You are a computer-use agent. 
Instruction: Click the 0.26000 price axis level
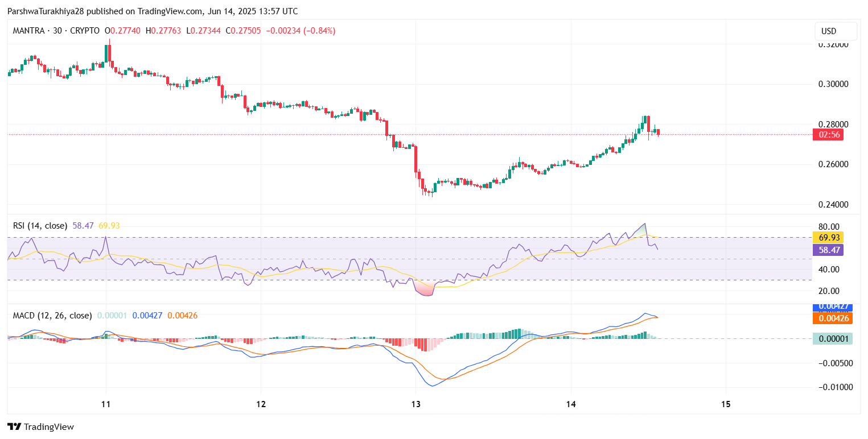(x=833, y=164)
